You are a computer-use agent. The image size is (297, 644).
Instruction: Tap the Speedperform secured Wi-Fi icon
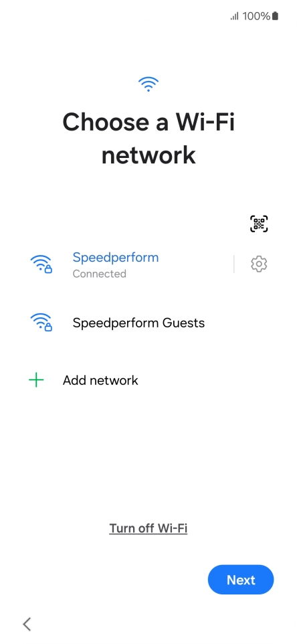click(x=41, y=264)
